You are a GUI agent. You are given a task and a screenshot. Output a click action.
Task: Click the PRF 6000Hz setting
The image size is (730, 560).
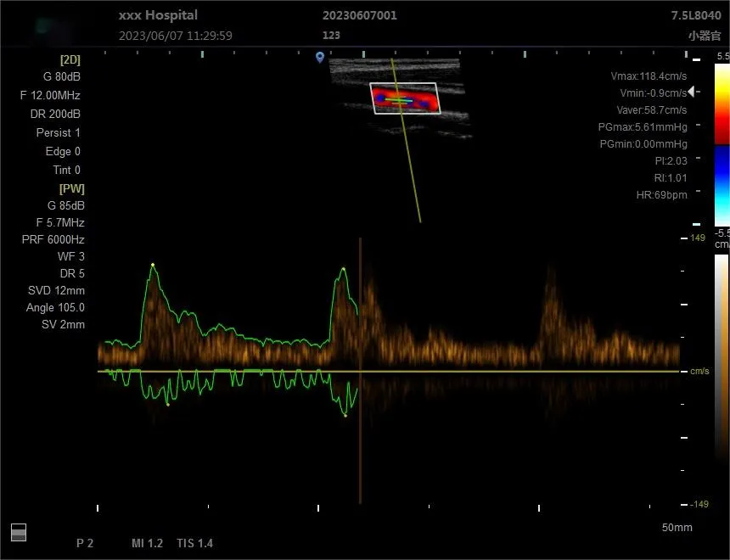coord(53,240)
